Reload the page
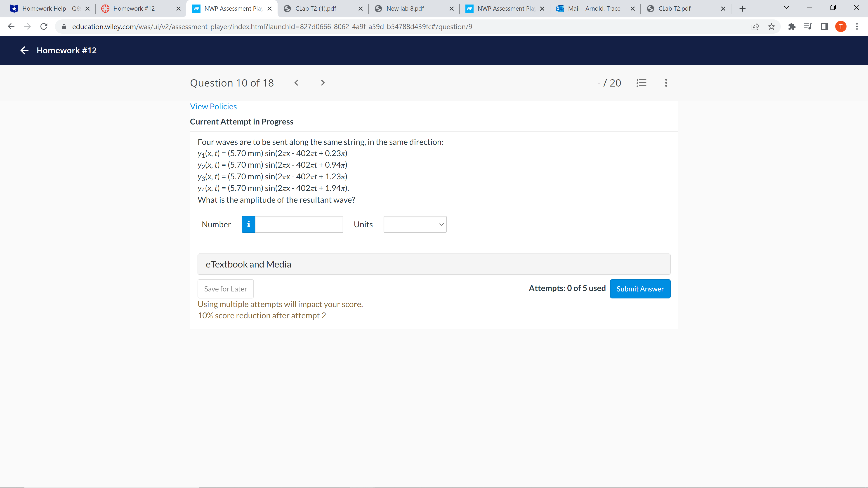Viewport: 868px width, 488px height. pyautogui.click(x=44, y=27)
